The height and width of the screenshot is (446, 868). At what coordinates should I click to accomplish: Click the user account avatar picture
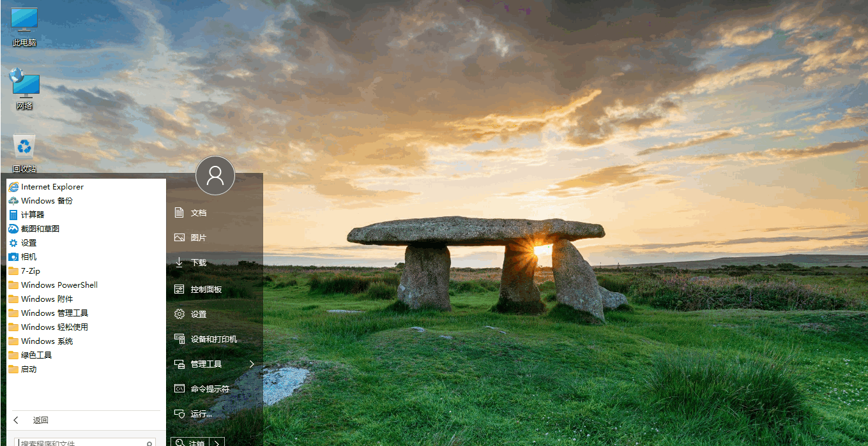click(x=215, y=175)
